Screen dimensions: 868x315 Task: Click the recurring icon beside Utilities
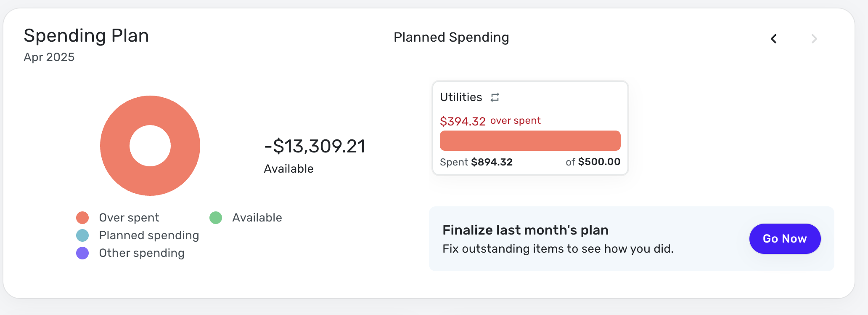(x=495, y=97)
